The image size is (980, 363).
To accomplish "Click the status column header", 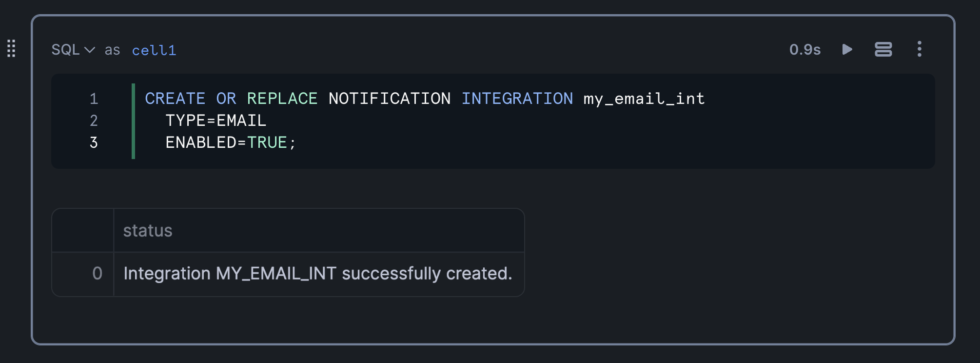I will pyautogui.click(x=148, y=231).
